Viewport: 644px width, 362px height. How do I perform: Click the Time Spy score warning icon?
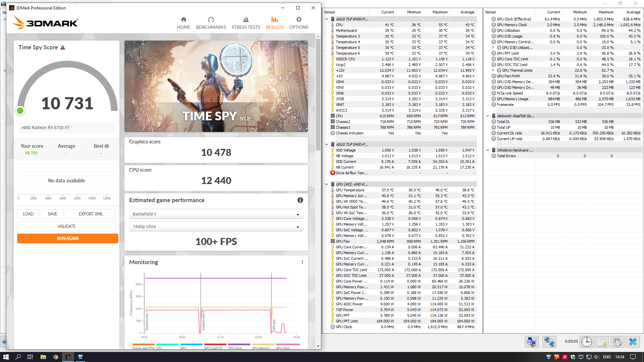[x=63, y=48]
